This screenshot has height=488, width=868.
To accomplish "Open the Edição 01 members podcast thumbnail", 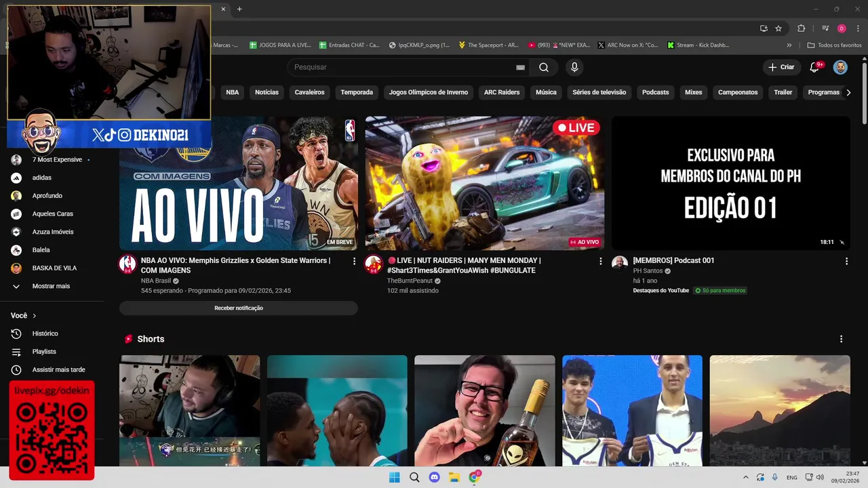I will (731, 183).
